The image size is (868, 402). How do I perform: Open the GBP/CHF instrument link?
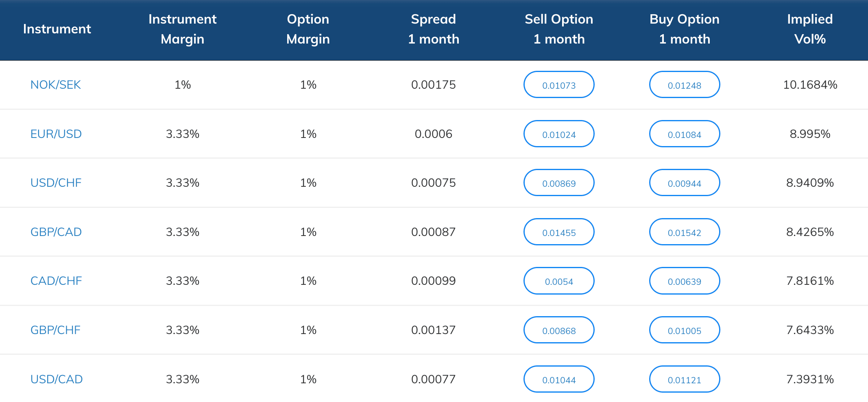click(x=56, y=330)
